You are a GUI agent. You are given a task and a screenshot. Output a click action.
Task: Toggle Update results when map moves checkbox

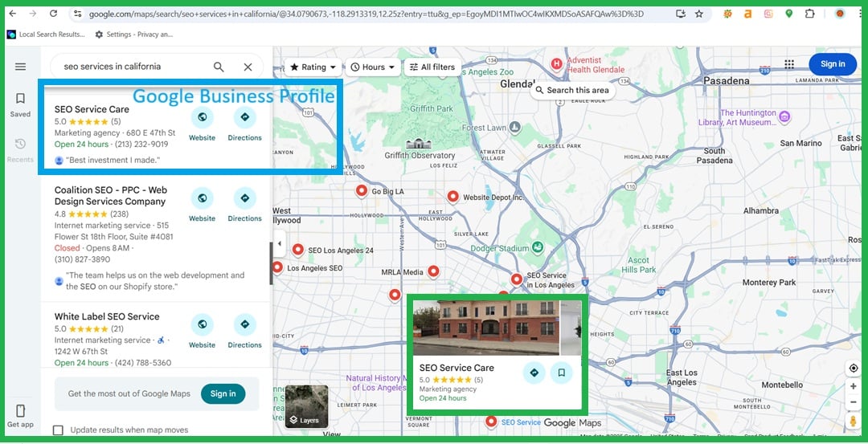pos(58,430)
